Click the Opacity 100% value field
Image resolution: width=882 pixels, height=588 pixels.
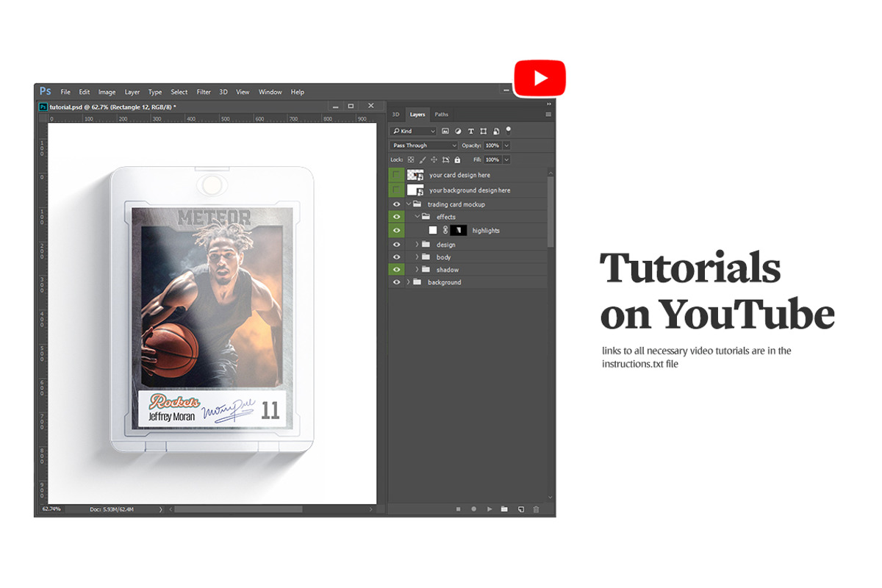click(x=492, y=146)
